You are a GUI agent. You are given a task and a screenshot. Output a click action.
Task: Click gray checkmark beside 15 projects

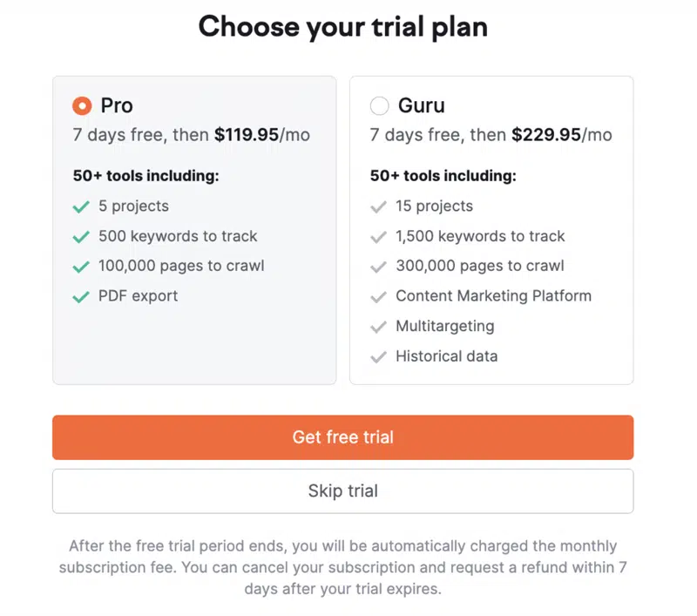tap(378, 206)
